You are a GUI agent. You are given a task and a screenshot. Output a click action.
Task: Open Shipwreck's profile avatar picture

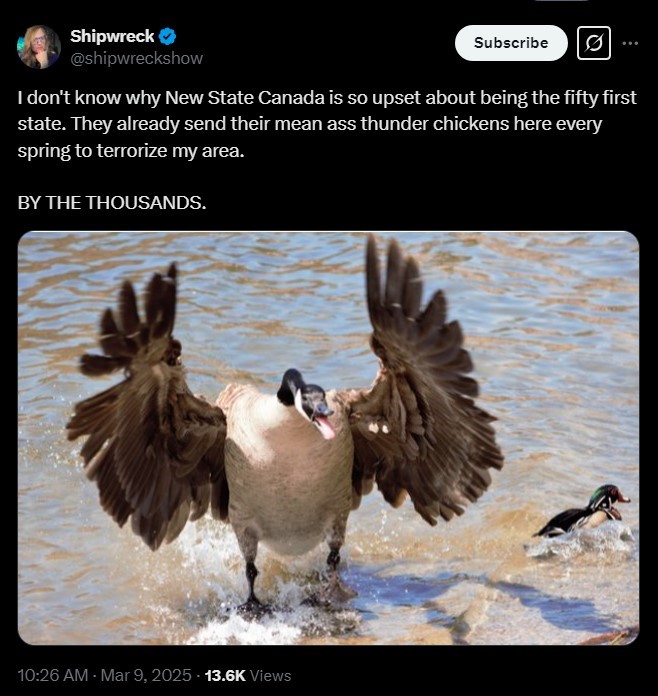[39, 47]
